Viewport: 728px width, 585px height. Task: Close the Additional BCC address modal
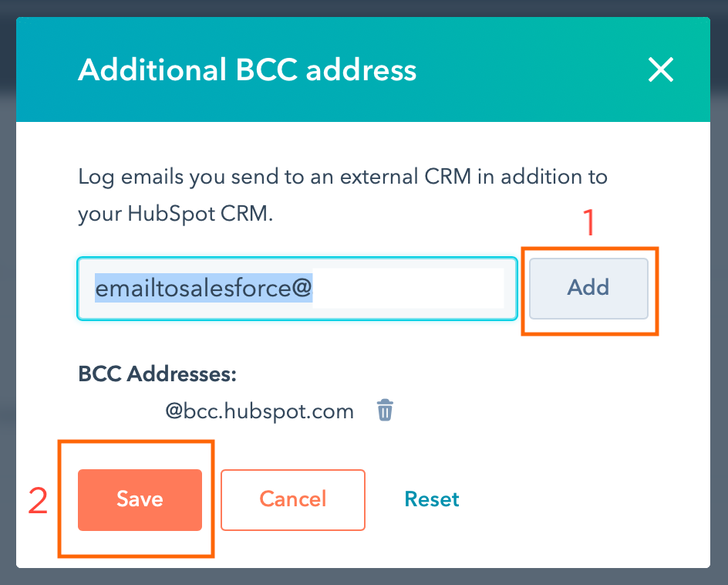tap(661, 69)
